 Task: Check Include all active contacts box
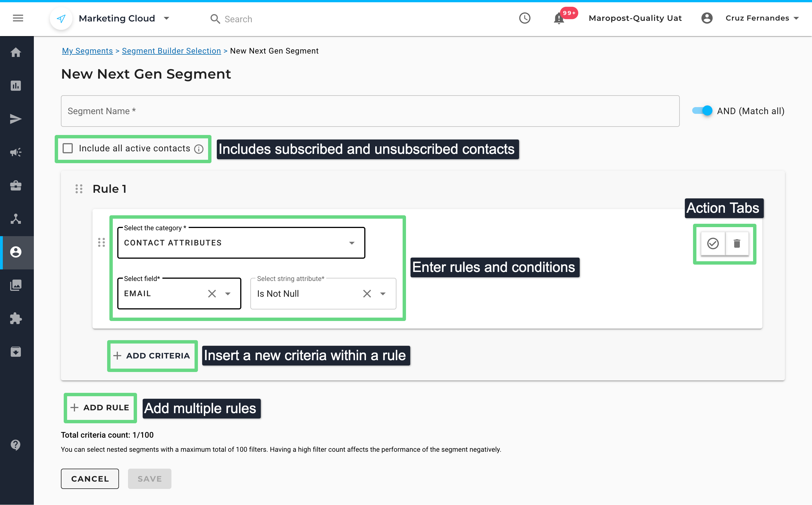click(x=68, y=148)
